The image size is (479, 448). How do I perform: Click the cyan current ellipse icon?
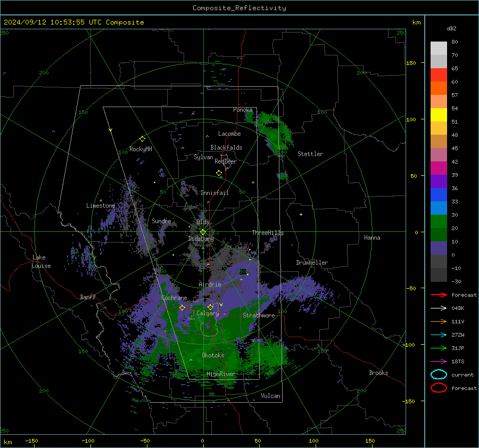coord(439,374)
